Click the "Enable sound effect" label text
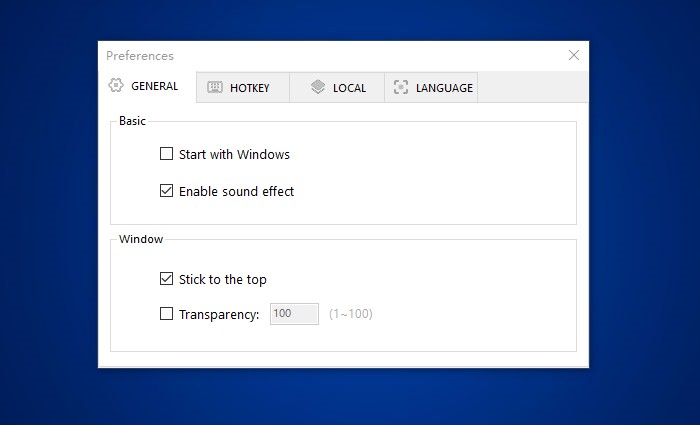This screenshot has width=700, height=425. [x=237, y=192]
